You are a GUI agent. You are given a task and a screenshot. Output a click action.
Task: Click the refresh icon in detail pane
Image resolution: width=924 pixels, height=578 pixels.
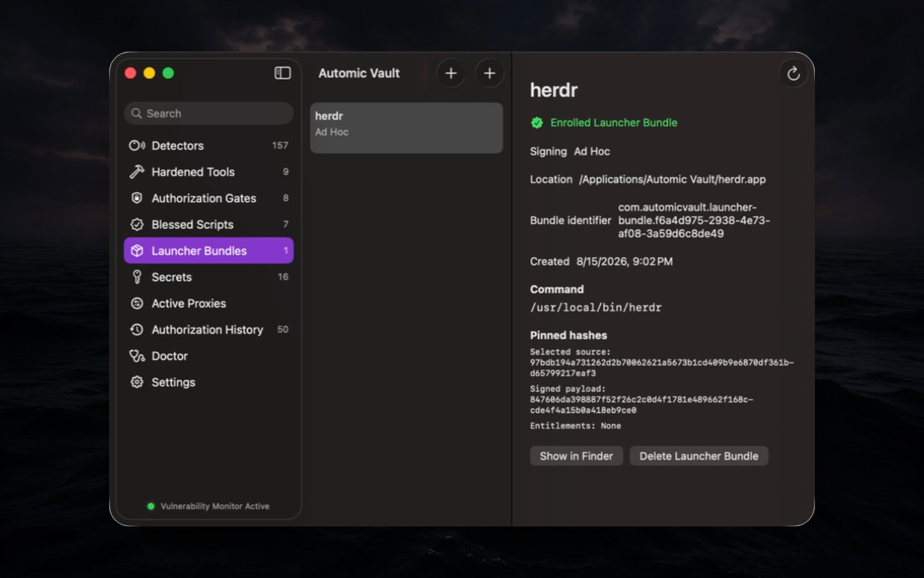pos(794,74)
